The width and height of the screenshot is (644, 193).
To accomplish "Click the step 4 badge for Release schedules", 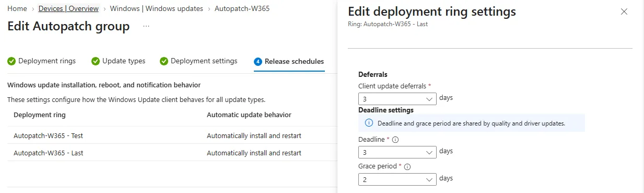I will pyautogui.click(x=258, y=61).
